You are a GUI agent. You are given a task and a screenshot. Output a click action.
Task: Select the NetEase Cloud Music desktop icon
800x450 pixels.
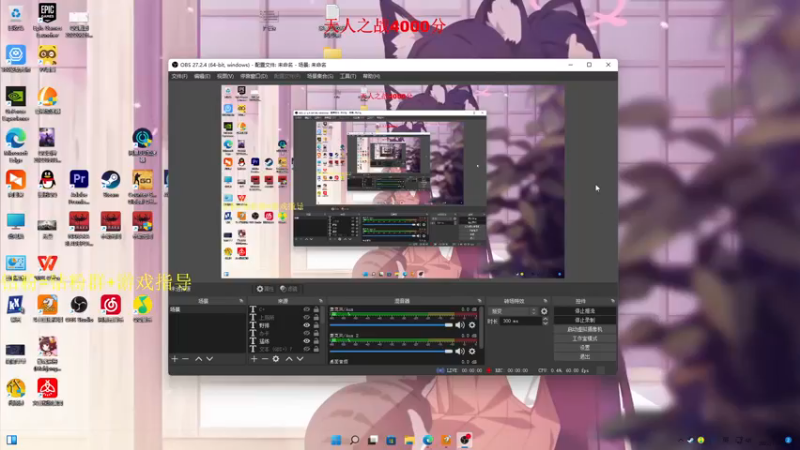tap(110, 309)
